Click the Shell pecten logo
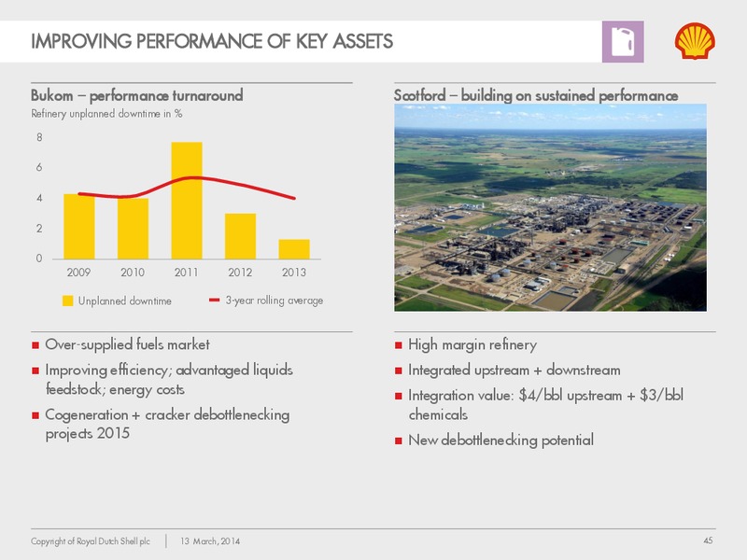 pyautogui.click(x=695, y=41)
